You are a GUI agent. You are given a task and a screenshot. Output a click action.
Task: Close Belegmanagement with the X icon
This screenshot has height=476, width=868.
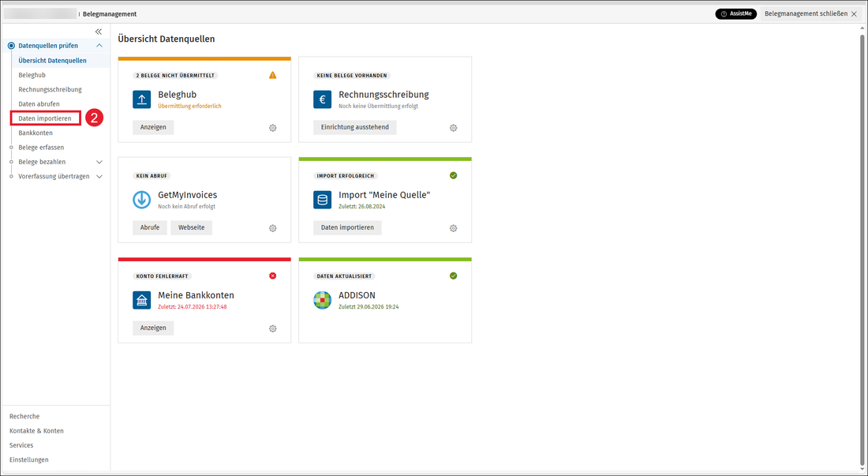click(854, 14)
